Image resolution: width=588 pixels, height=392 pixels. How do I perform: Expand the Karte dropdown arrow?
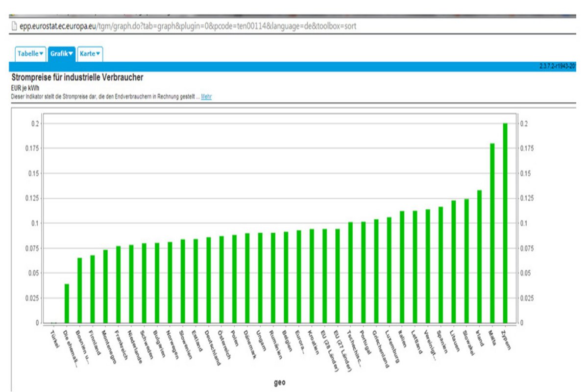click(x=98, y=54)
